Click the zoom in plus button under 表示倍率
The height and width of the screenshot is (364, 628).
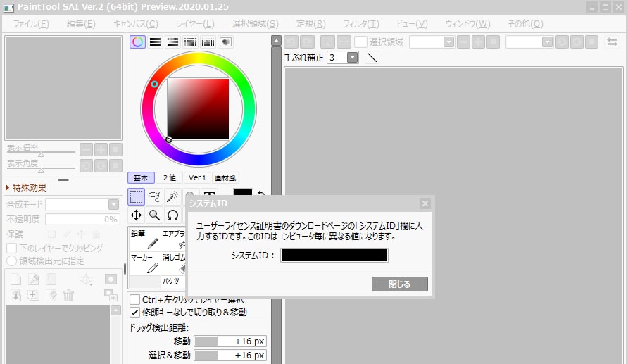point(101,150)
